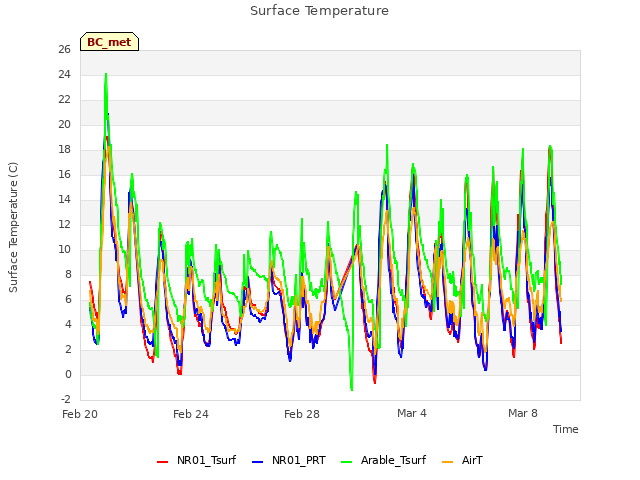The height and width of the screenshot is (480, 640).
Task: Click the Feb 24 x-axis label
Action: (x=191, y=414)
